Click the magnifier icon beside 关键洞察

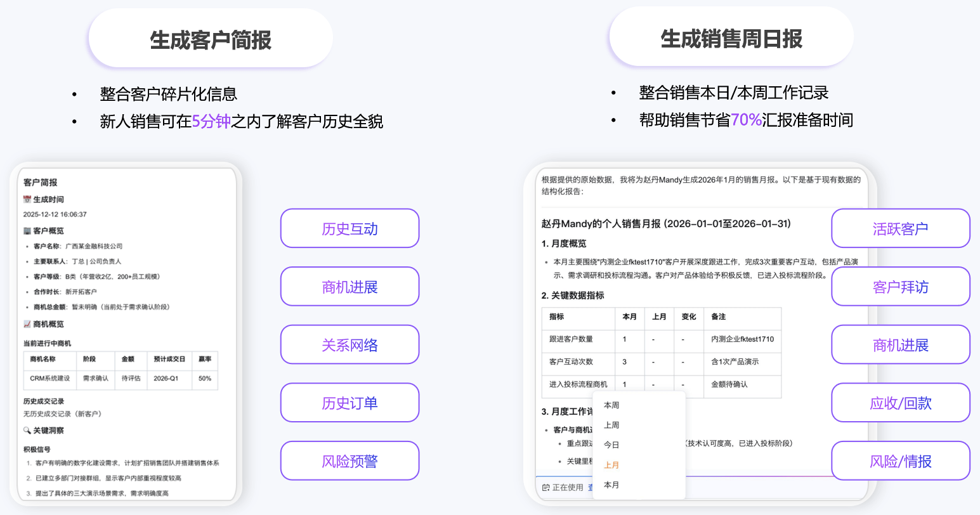[27, 431]
